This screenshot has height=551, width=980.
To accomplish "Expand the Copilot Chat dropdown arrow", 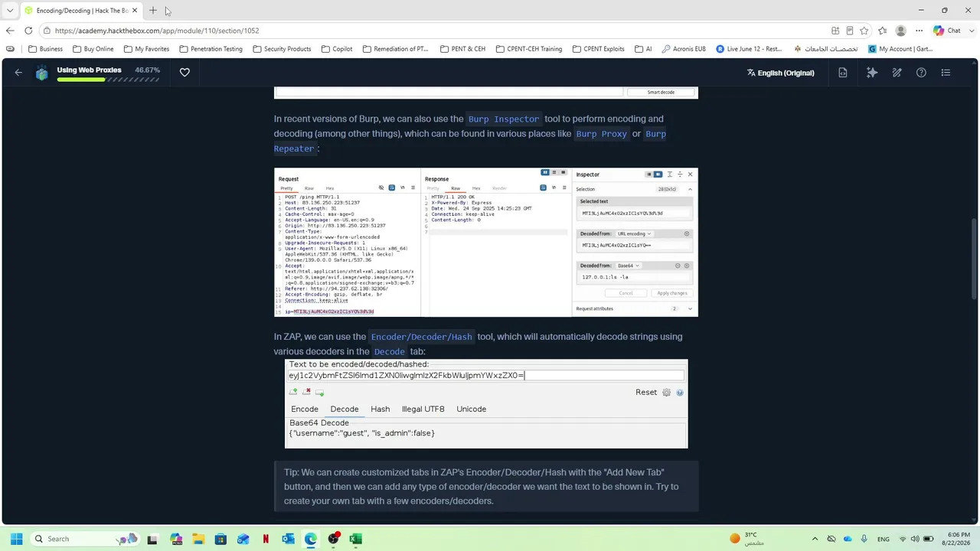I will click(970, 31).
